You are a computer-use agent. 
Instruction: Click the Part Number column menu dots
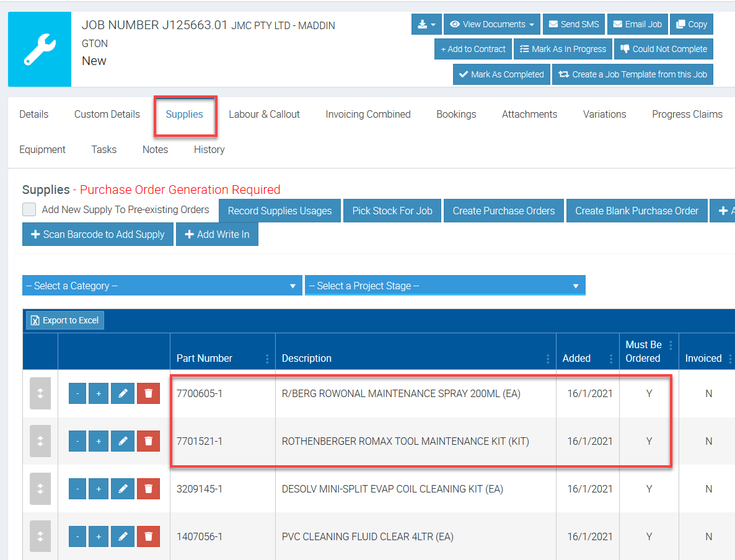click(267, 359)
